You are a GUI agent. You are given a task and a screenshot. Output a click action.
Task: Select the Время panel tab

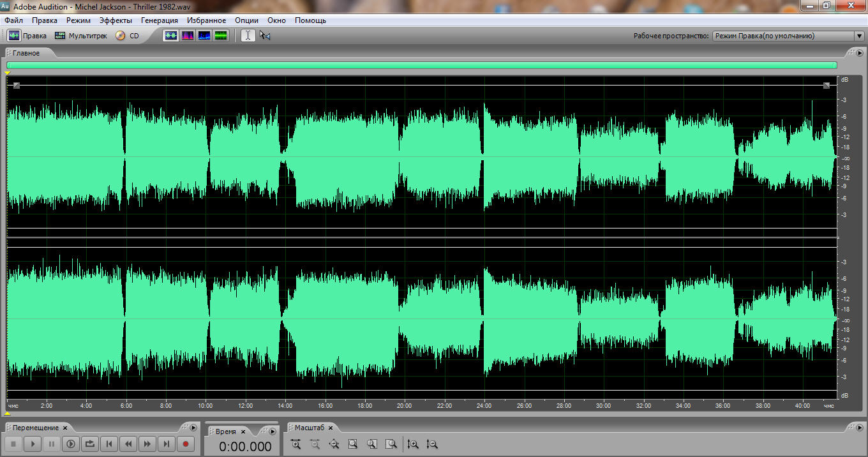(x=225, y=431)
